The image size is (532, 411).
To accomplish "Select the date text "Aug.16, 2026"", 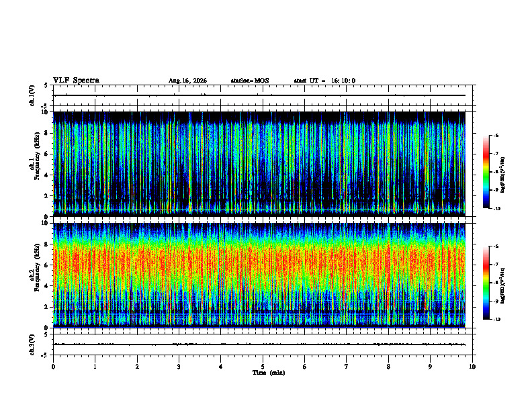I will [x=187, y=81].
